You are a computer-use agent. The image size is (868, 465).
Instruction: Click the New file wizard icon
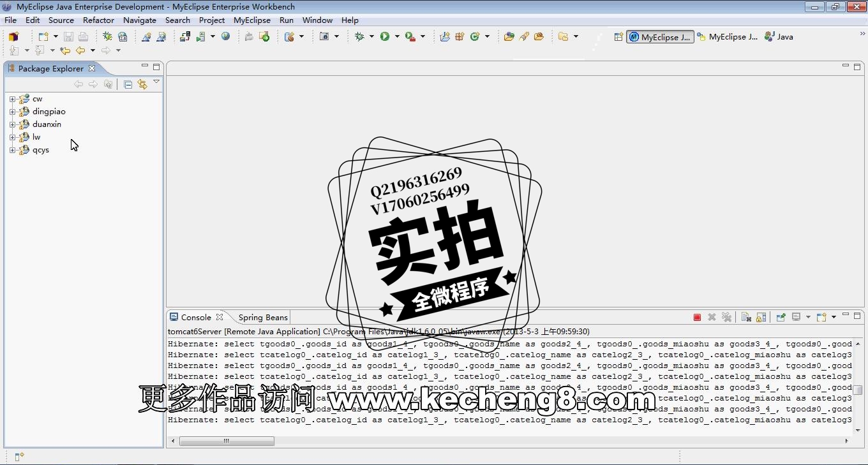43,36
